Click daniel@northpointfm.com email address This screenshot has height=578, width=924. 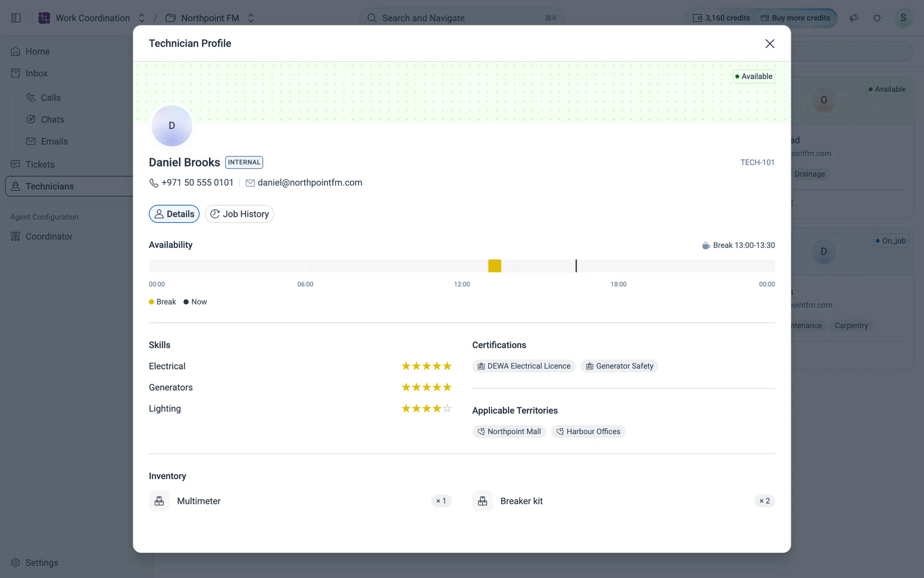click(x=310, y=183)
